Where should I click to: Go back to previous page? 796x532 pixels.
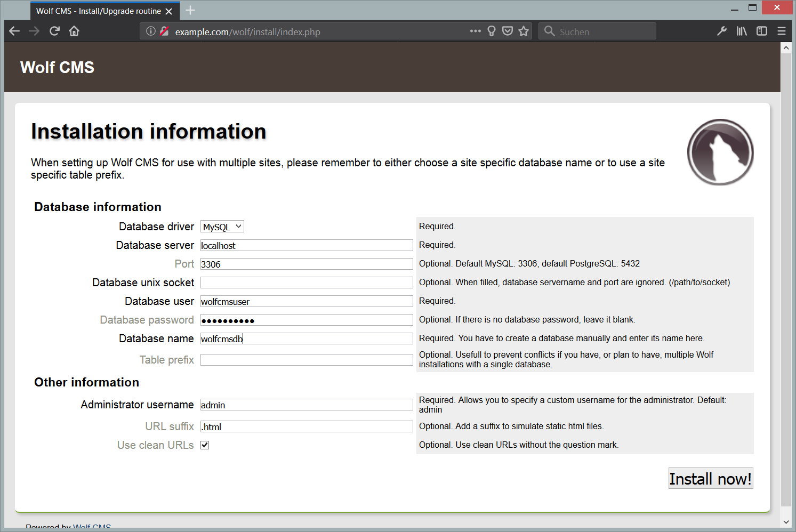click(14, 31)
